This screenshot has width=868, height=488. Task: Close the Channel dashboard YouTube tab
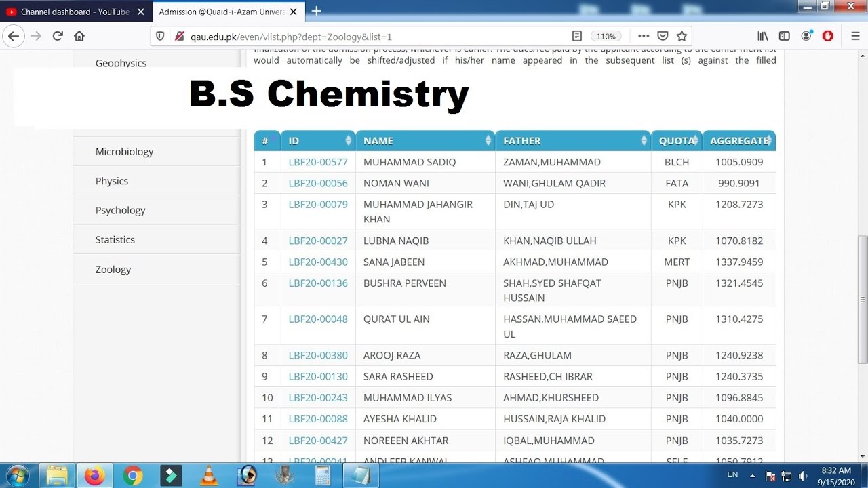tap(142, 12)
